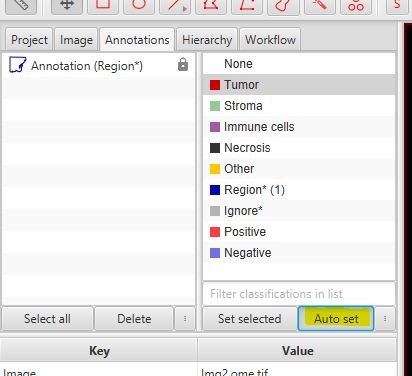The image size is (412, 376).
Task: Choose the None classification
Action: [299, 64]
